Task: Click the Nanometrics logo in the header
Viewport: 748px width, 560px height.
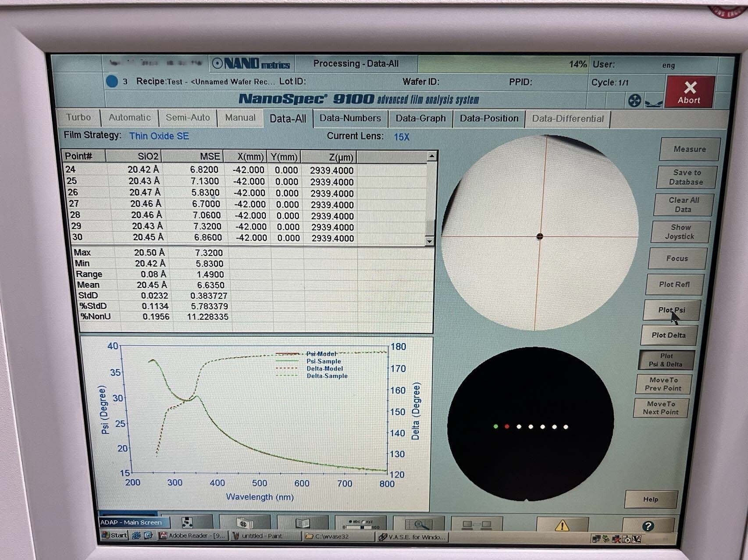Action: coord(251,64)
